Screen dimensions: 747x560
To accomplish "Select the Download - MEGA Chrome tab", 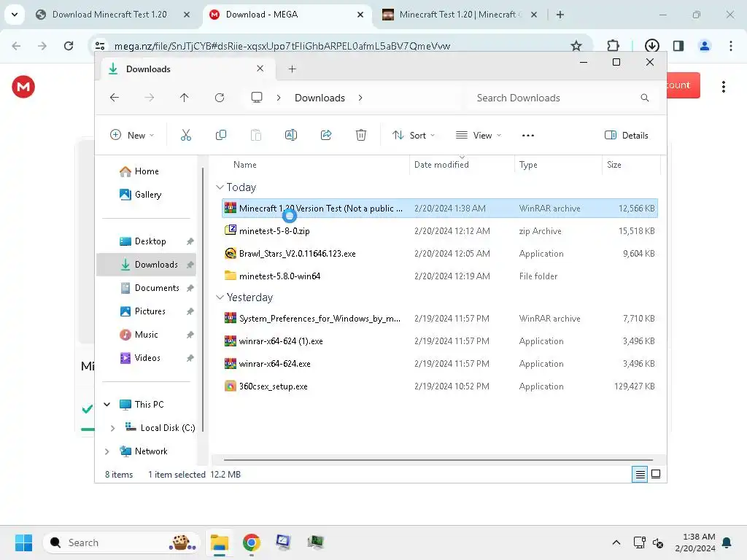I will [287, 15].
